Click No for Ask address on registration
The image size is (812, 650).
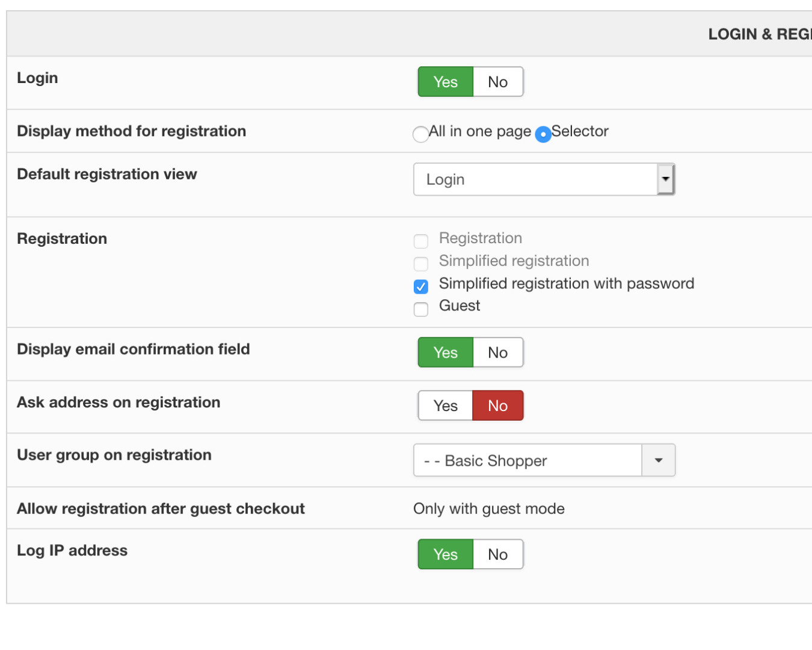pyautogui.click(x=498, y=406)
